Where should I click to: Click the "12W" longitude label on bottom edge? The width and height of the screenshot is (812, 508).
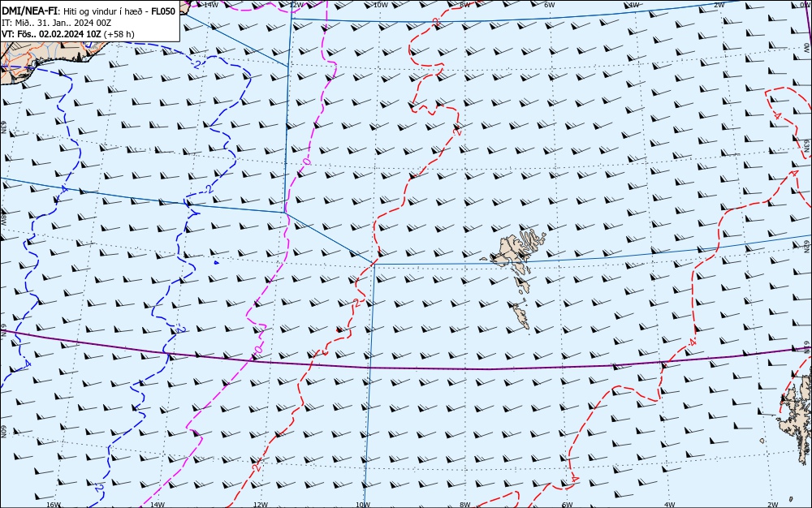tap(261, 505)
